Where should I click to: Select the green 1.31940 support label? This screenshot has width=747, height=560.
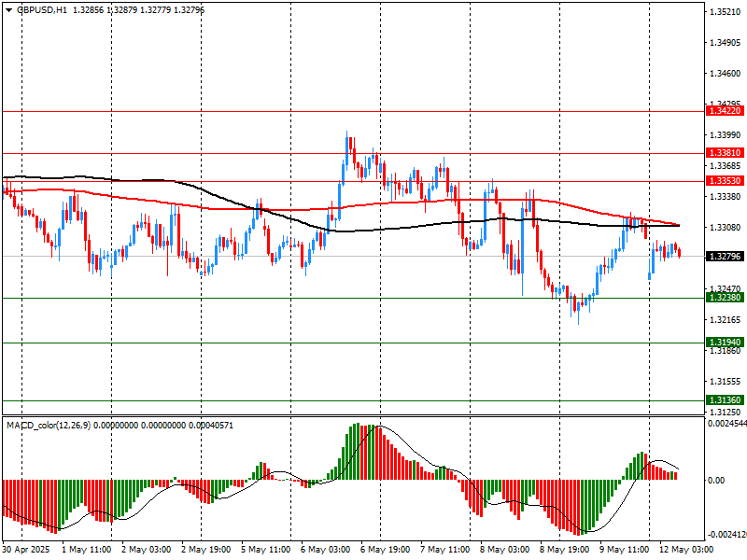725,343
